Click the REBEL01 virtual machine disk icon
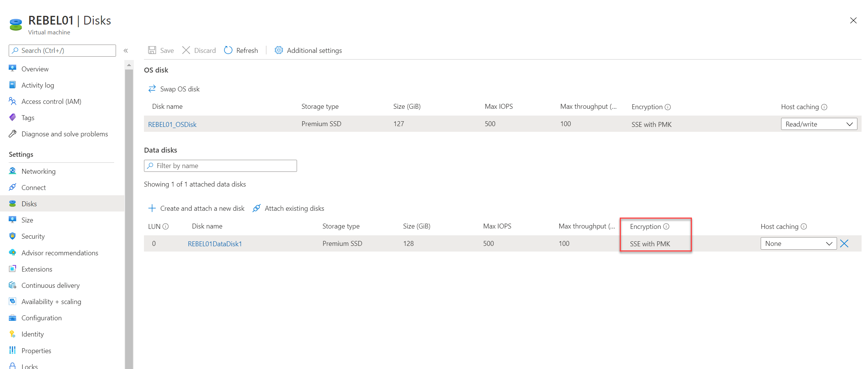 (x=16, y=25)
